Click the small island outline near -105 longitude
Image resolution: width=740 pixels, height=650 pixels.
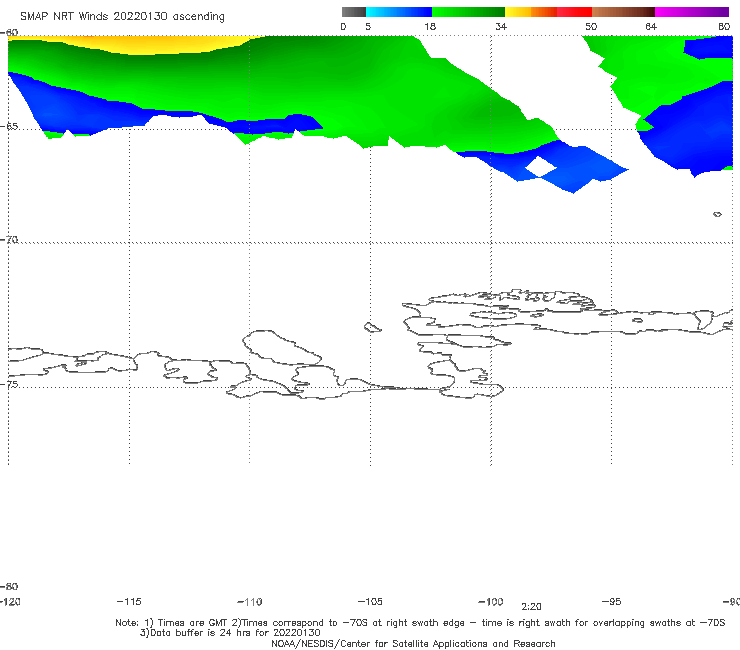click(372, 327)
